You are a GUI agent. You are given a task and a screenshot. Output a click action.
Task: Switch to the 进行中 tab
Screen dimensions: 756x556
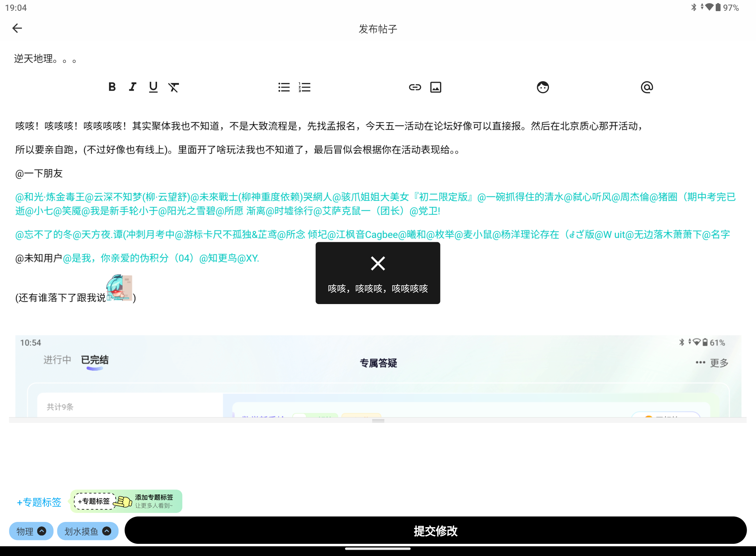pos(57,360)
